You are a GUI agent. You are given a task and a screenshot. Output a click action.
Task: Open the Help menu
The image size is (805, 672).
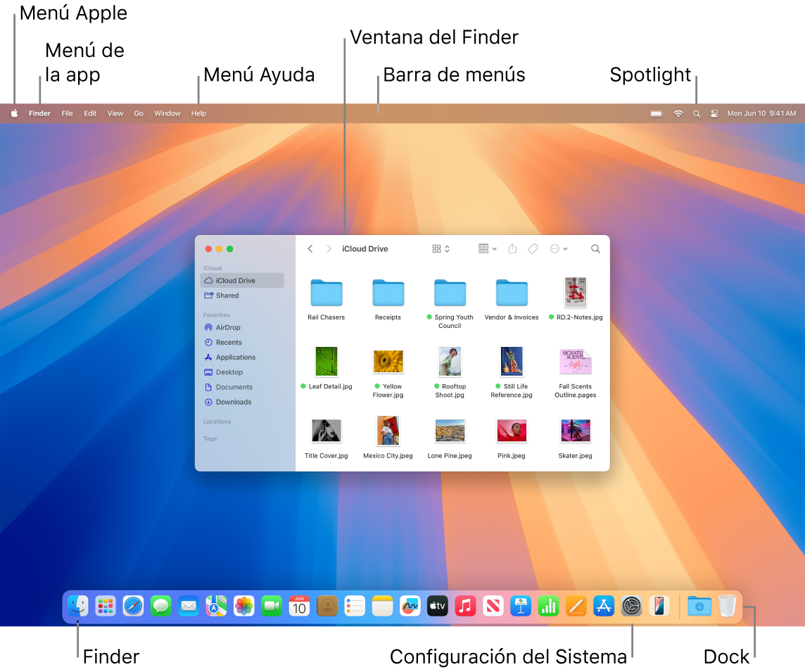coord(198,113)
